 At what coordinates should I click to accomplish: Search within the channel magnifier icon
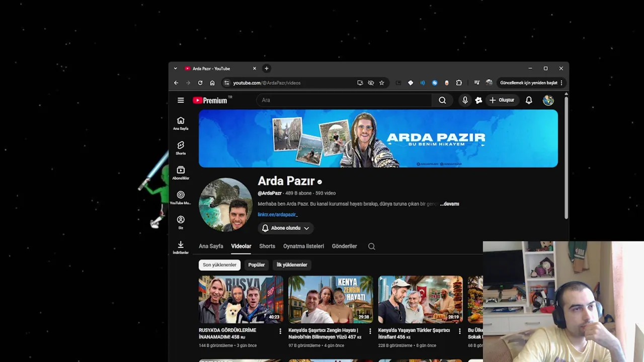[x=371, y=246]
